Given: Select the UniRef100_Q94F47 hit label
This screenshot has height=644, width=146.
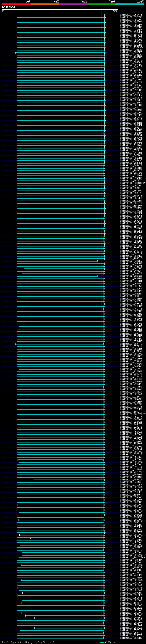Looking at the screenshot, I should pyautogui.click(x=131, y=63).
